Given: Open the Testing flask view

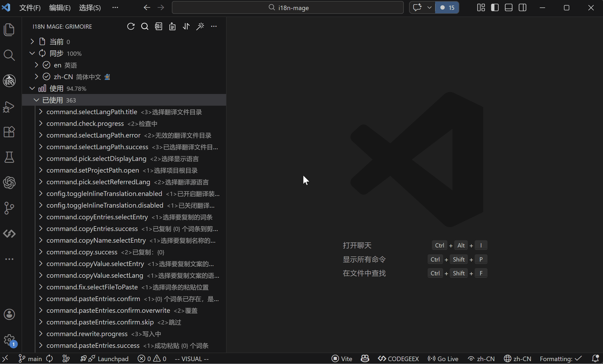Looking at the screenshot, I should 9,157.
